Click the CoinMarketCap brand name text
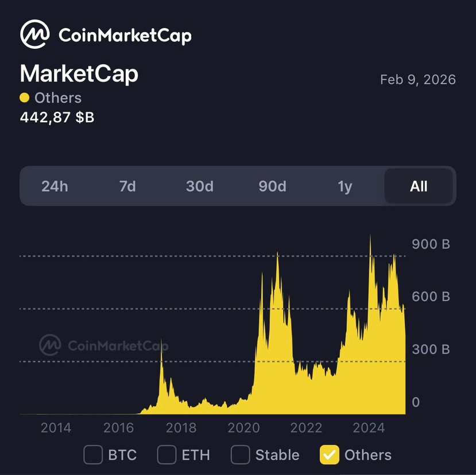The image size is (476, 475). click(x=125, y=36)
